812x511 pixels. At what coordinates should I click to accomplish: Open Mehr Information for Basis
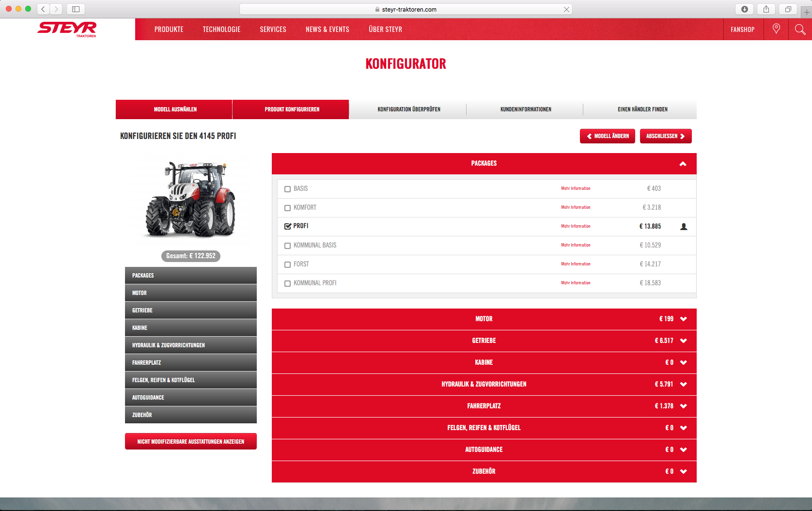coord(576,188)
